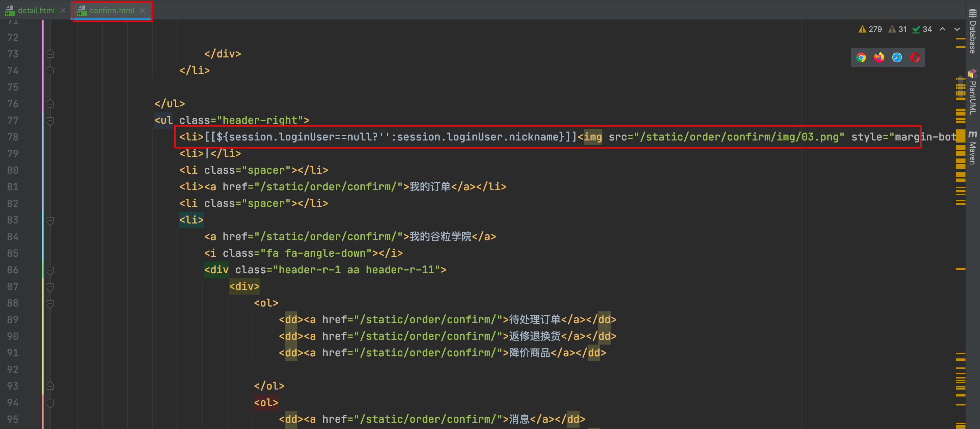Collapse div fold at line 86

tap(50, 270)
